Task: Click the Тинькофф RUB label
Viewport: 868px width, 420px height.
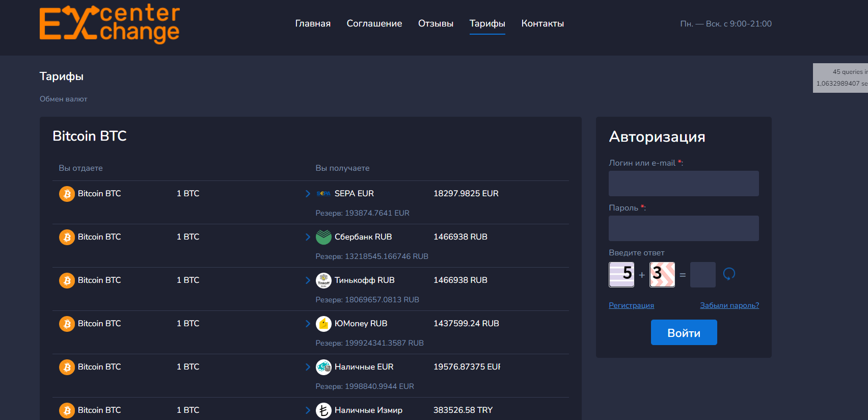Action: (365, 280)
